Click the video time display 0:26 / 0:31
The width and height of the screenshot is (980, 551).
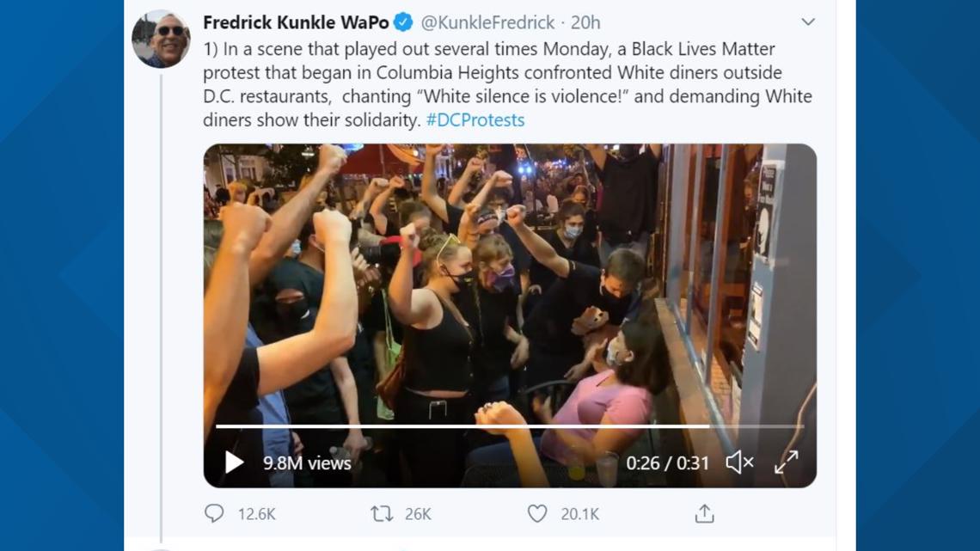tap(667, 463)
